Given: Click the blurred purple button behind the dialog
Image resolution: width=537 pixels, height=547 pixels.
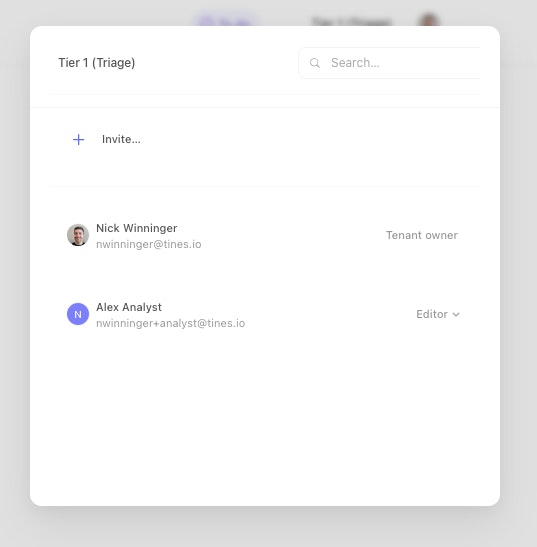Looking at the screenshot, I should [226, 20].
